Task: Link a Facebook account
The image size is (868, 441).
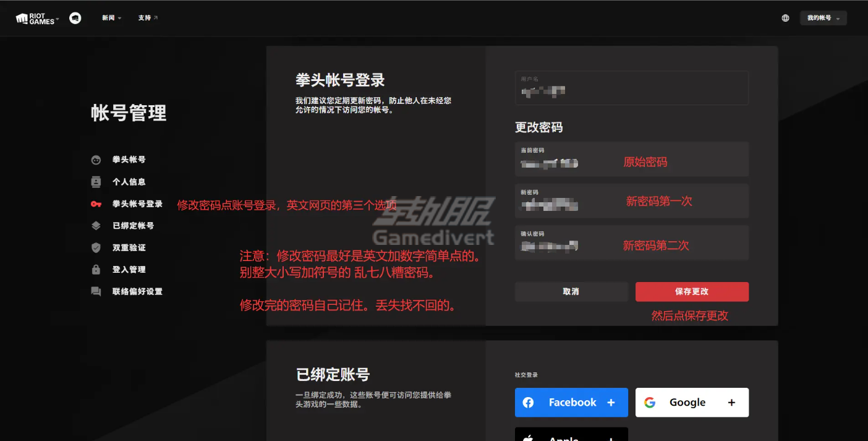Action: (x=571, y=403)
